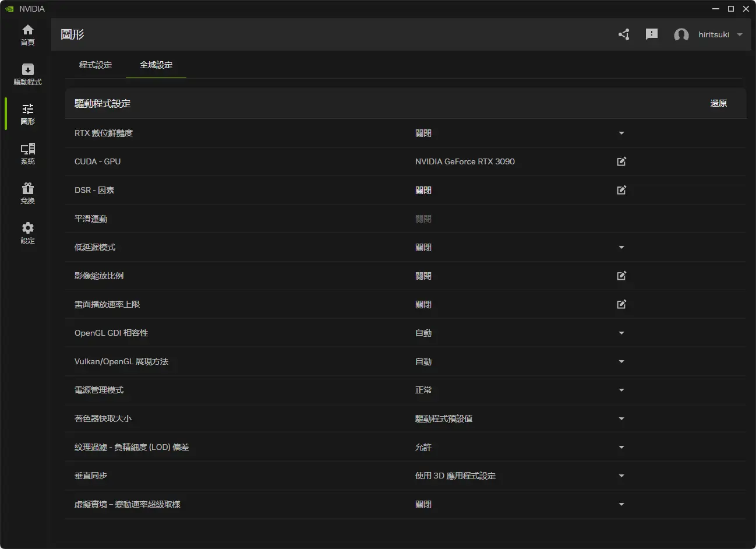Viewport: 756px width, 549px height.
Task: Maximize the NVIDIA window
Action: (731, 9)
